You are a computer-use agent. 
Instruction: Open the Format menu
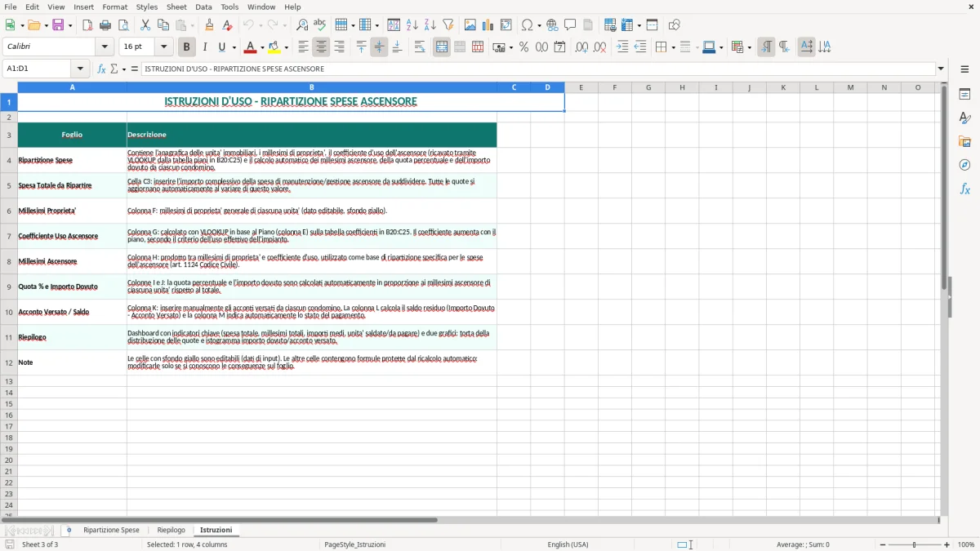coord(115,7)
